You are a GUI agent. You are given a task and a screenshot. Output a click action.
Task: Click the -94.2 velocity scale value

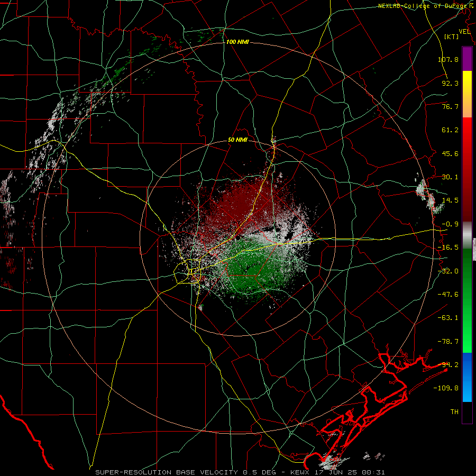(448, 365)
